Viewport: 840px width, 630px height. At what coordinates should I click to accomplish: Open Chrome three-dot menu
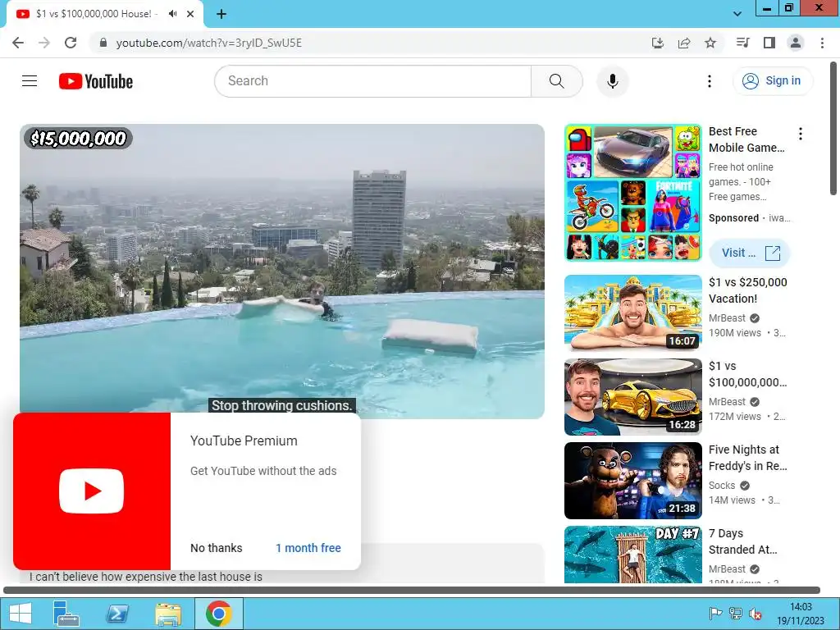(x=822, y=43)
